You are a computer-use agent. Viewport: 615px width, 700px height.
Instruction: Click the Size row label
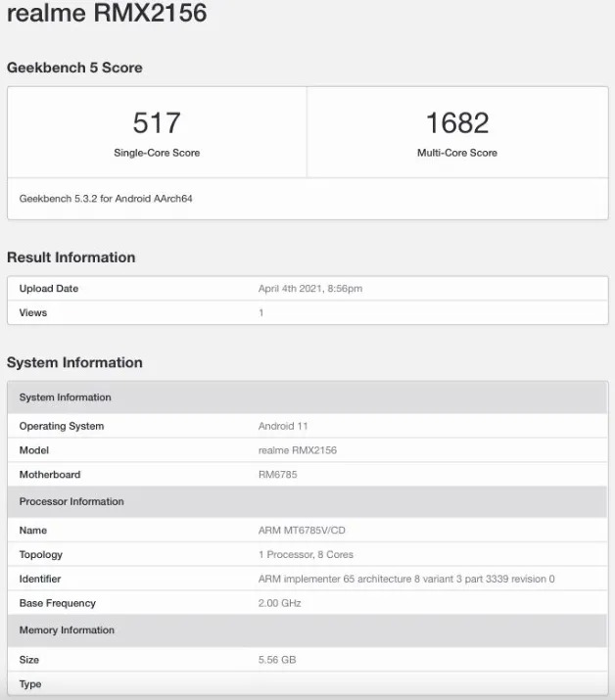point(29,660)
